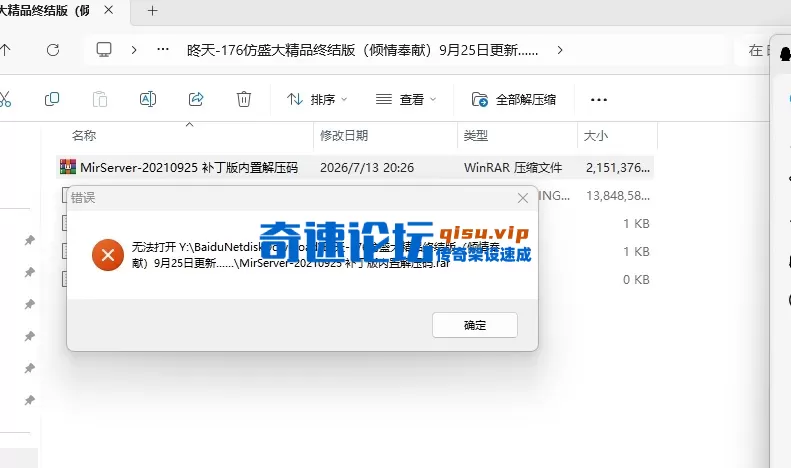Click the Refresh icon in navigation bar
The height and width of the screenshot is (468, 791).
(x=53, y=50)
